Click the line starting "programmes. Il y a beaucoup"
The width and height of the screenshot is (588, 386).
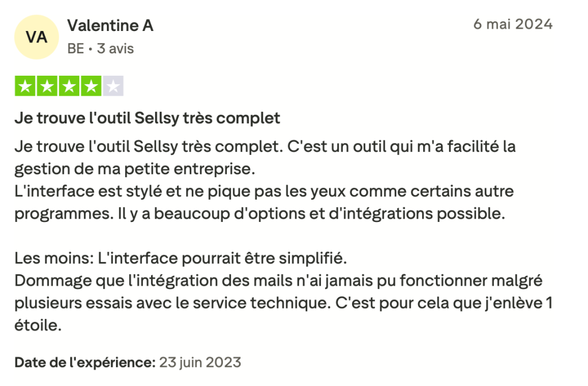pyautogui.click(x=259, y=214)
